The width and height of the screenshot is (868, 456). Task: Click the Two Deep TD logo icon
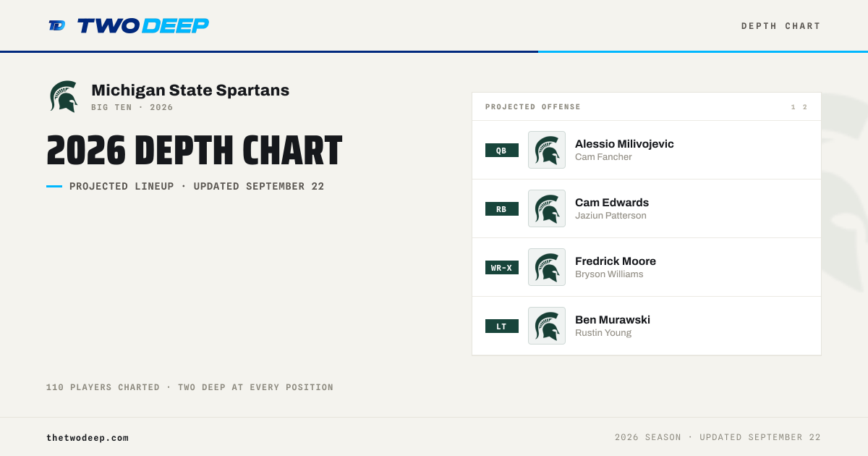click(x=57, y=25)
